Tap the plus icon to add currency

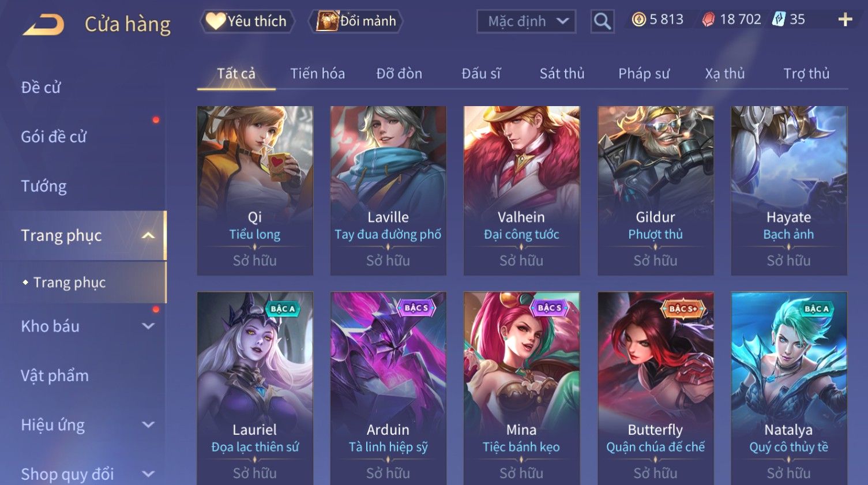click(845, 20)
